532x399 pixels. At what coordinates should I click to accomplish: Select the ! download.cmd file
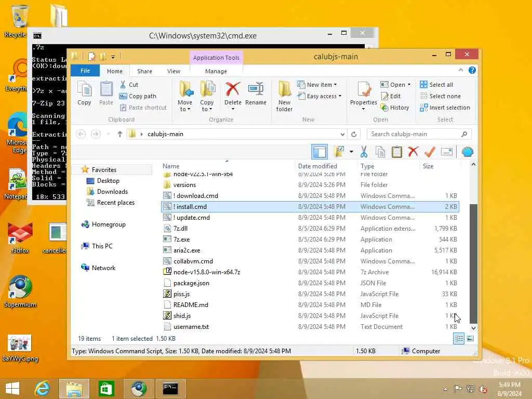click(310, 196)
